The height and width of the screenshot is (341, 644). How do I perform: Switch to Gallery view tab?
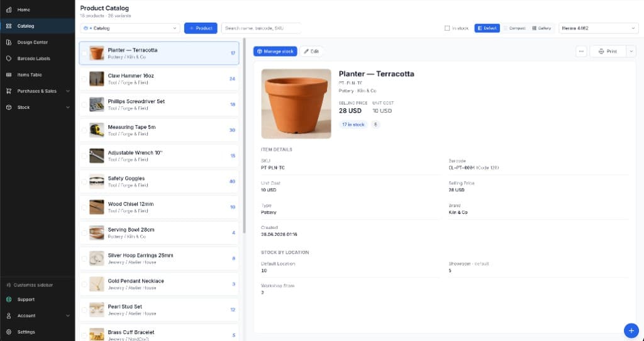[x=541, y=28]
